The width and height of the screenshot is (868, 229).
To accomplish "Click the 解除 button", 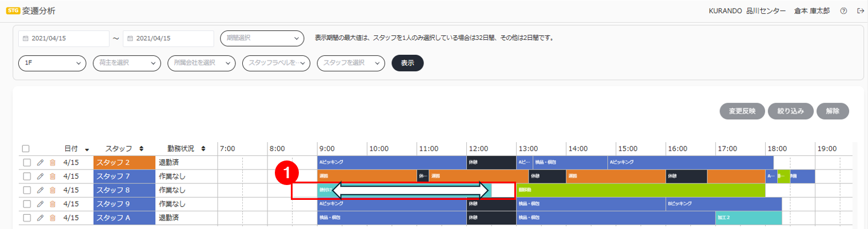I will coord(833,111).
